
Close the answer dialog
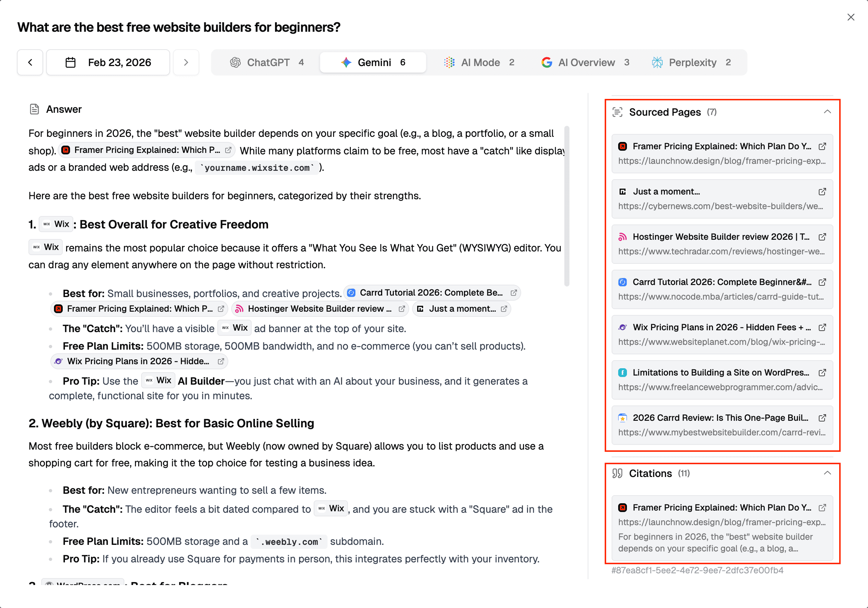(850, 18)
